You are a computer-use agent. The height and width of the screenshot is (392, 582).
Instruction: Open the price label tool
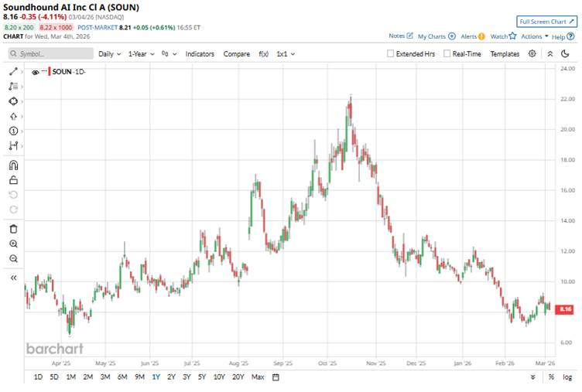13,131
